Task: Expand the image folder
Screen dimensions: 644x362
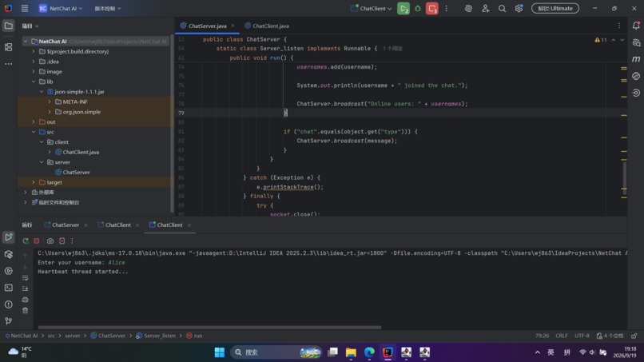Action: coord(34,71)
